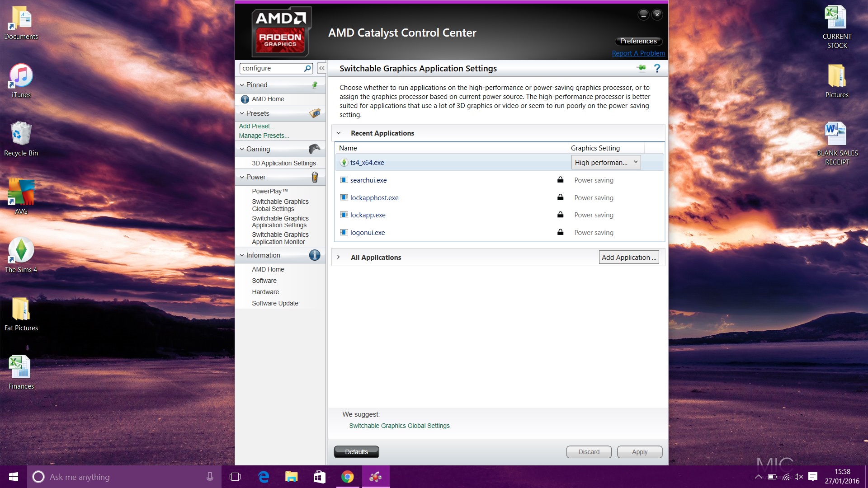868x488 pixels.
Task: Click lock icon on lockapphost.exe row
Action: tap(560, 197)
